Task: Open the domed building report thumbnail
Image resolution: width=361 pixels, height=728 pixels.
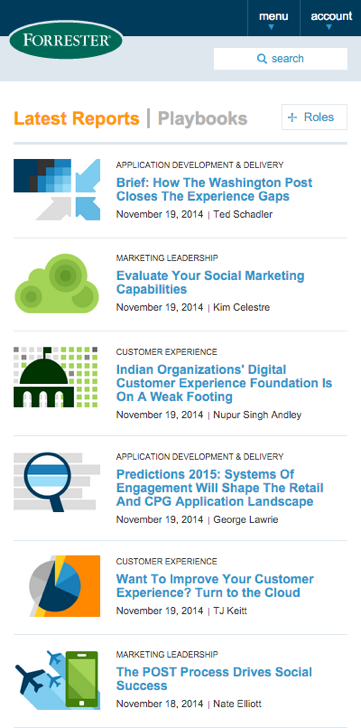Action: (x=56, y=377)
